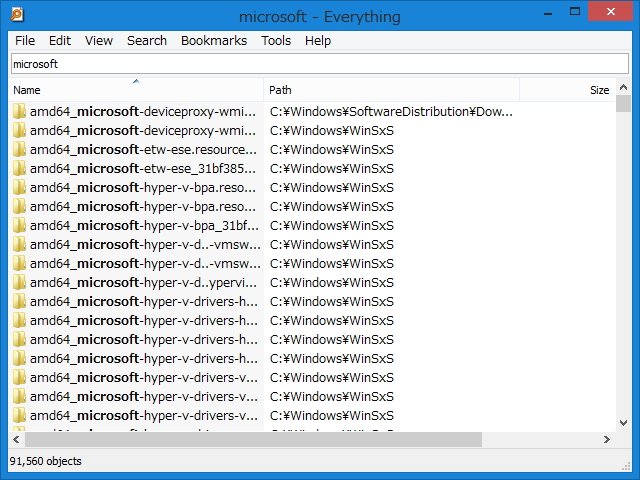
Task: Close the Everything window
Action: pyautogui.click(x=611, y=11)
